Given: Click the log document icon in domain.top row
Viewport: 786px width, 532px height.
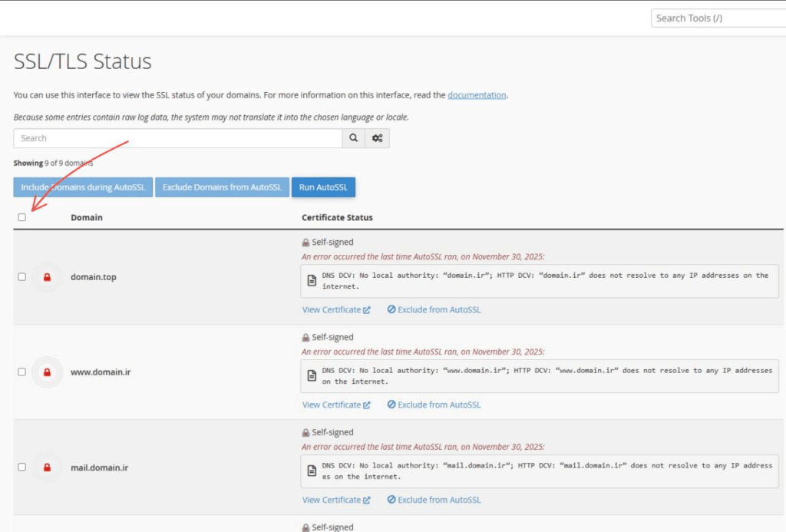Looking at the screenshot, I should (312, 281).
